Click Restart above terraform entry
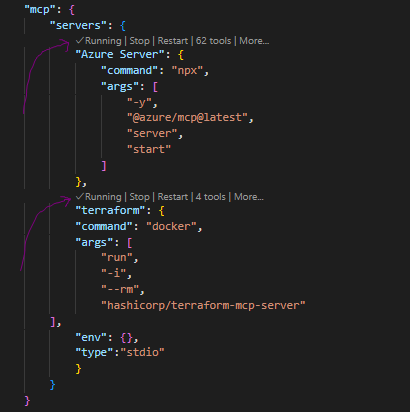Screen dimensions: 410x412 click(x=173, y=197)
